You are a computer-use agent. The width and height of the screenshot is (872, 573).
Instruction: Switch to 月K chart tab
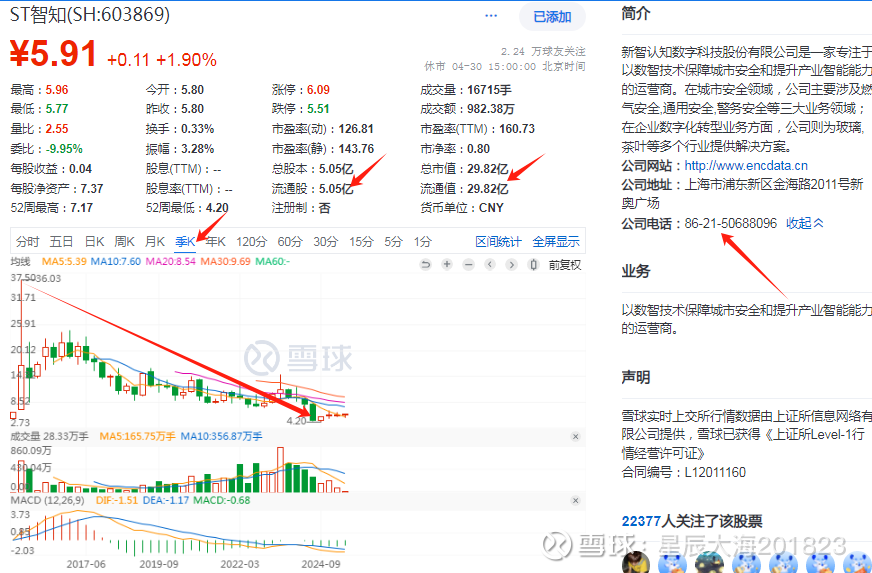(155, 242)
